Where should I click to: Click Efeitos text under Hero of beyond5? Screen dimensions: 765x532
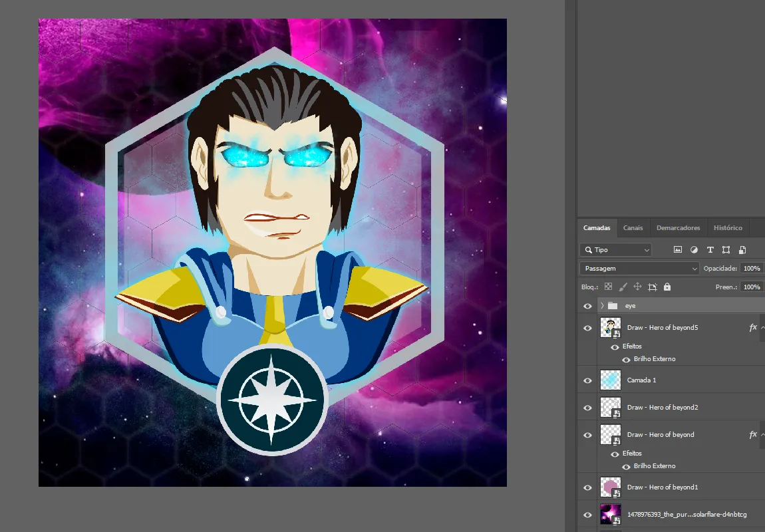[632, 346]
